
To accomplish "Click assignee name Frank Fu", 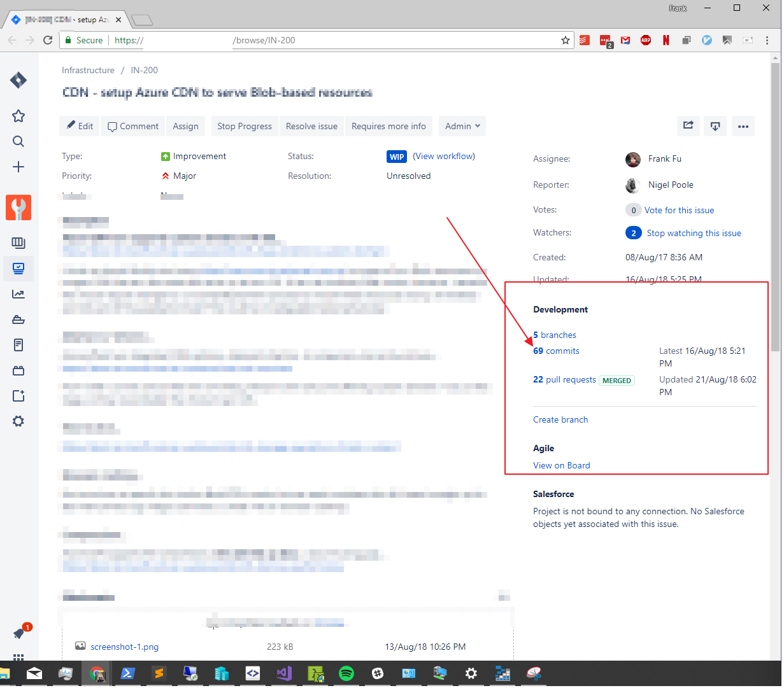I will click(x=665, y=158).
